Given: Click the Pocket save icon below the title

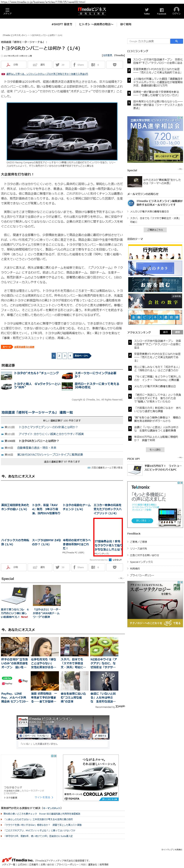Looking at the screenshot, I should [114, 64].
